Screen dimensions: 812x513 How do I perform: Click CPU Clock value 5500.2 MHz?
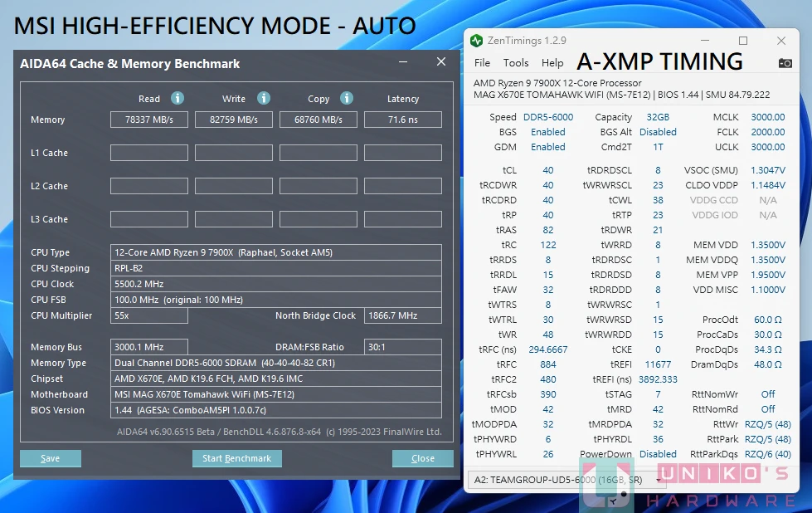click(x=276, y=284)
